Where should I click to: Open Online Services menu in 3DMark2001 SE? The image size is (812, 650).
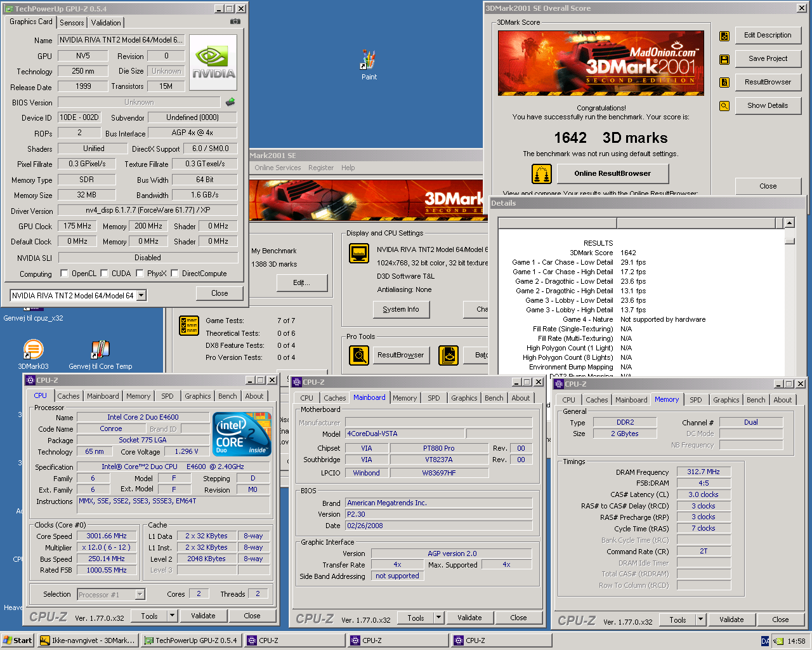[277, 168]
